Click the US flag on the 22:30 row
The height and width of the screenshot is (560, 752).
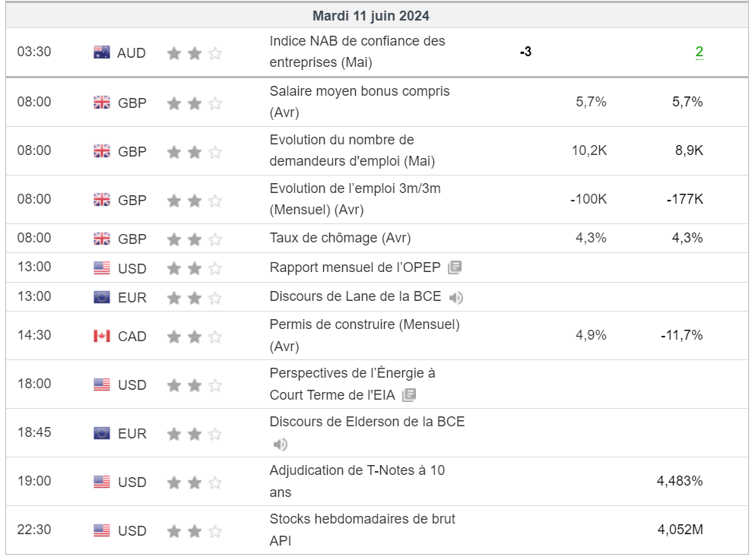point(101,530)
